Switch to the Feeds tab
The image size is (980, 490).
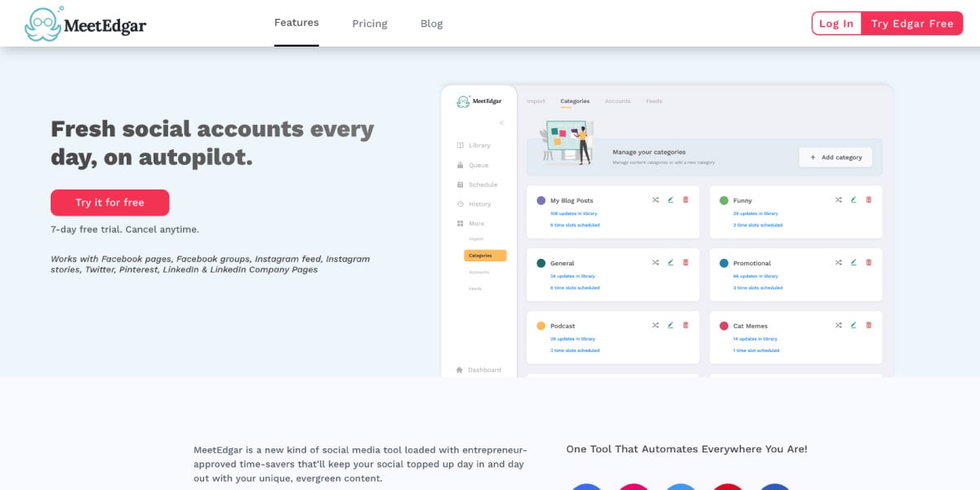654,101
